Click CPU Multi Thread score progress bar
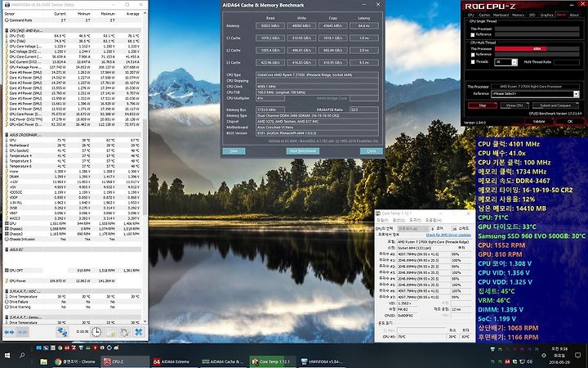Image resolution: width=588 pixels, height=368 pixels. coord(537,49)
